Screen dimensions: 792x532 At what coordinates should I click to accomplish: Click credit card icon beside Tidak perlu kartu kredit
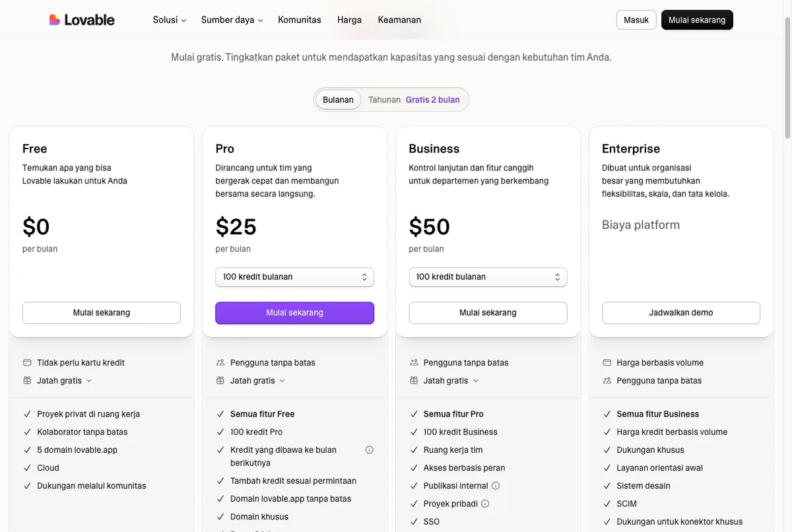pos(27,363)
